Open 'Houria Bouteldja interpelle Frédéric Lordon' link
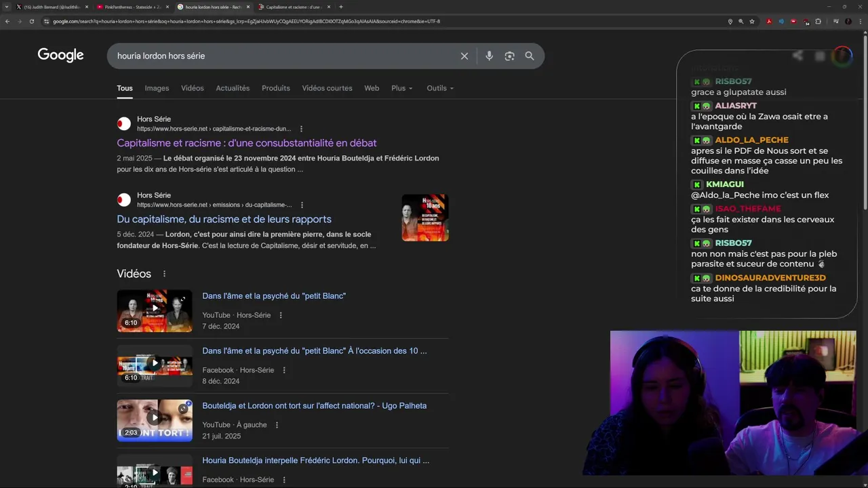Image resolution: width=868 pixels, height=488 pixels. tap(315, 461)
